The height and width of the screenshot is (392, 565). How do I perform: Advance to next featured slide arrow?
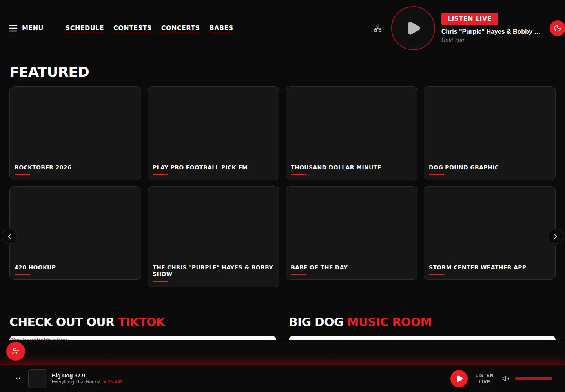coord(555,236)
